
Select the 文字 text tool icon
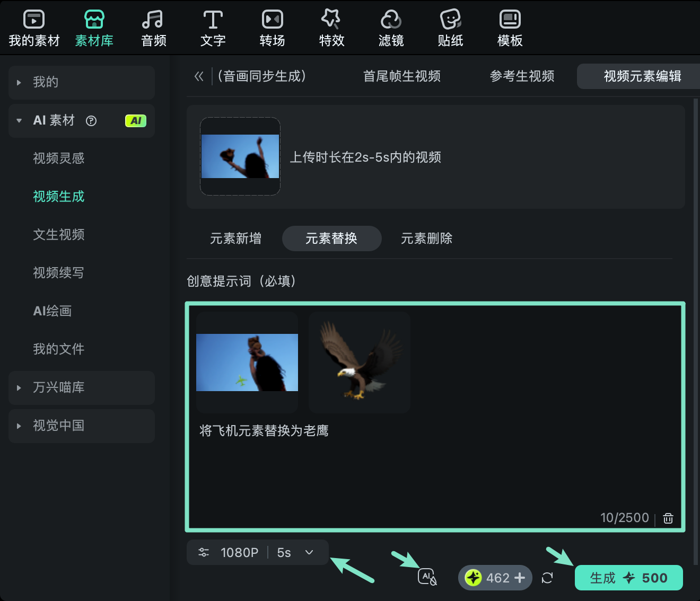(x=213, y=26)
